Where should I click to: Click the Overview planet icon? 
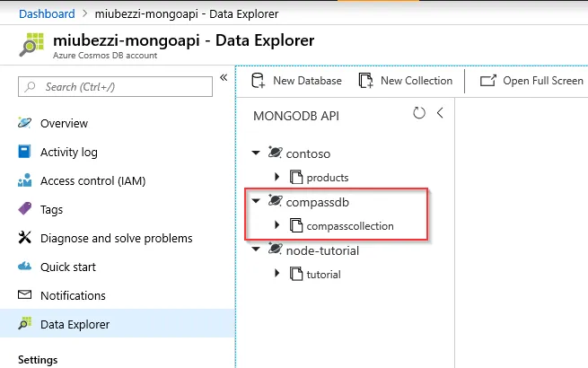25,123
